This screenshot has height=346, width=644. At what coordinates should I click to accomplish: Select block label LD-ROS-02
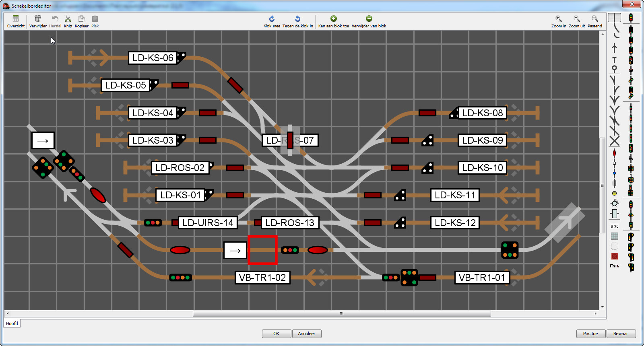[x=180, y=168]
